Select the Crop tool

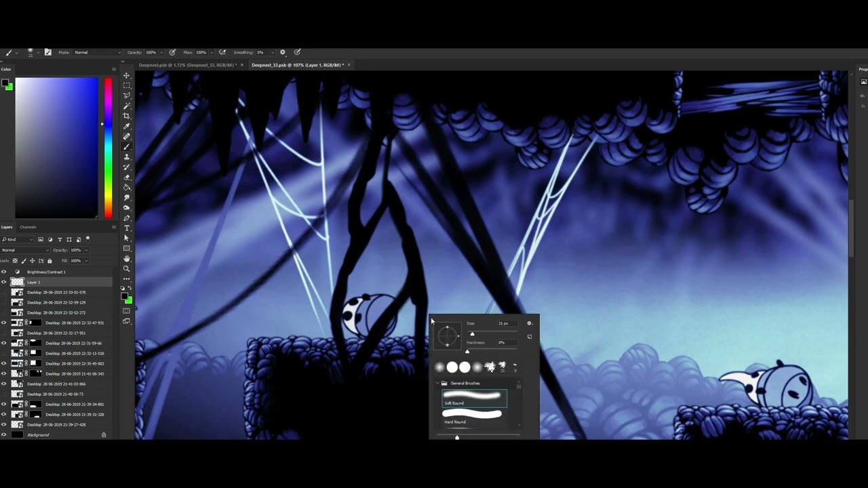[127, 116]
